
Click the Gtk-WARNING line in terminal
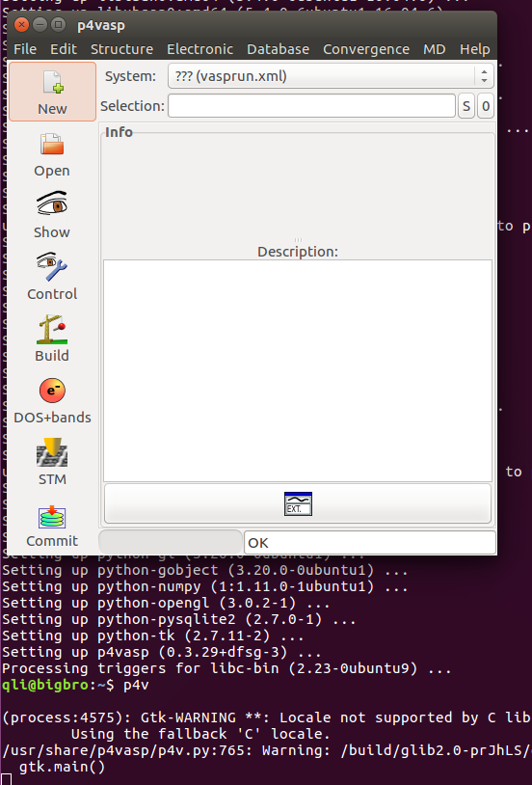[x=266, y=717]
